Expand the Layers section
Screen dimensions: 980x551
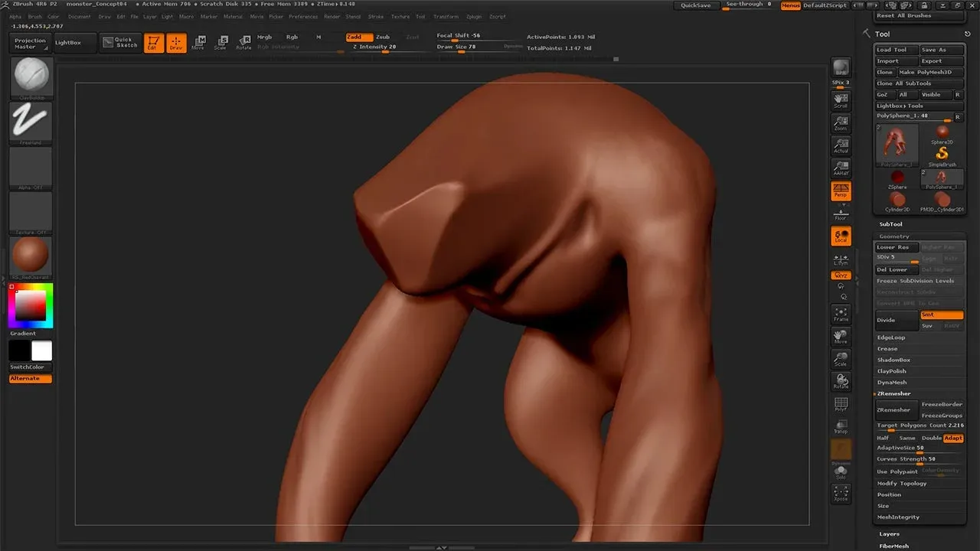coord(889,533)
